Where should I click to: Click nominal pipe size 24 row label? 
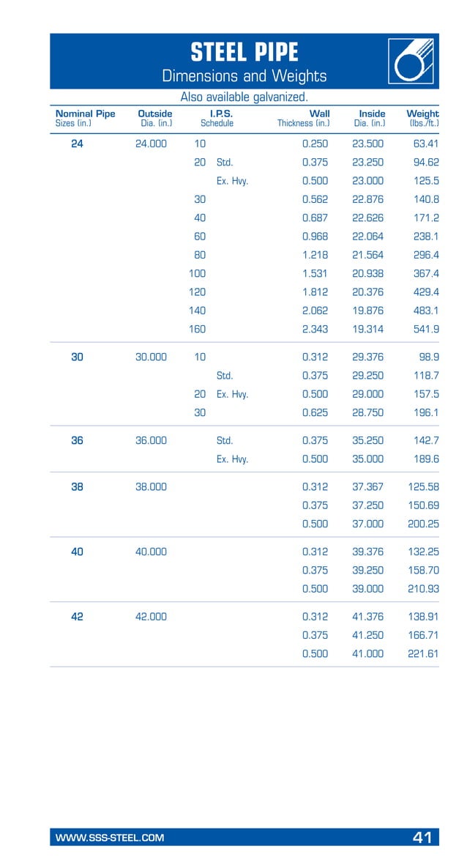77,144
